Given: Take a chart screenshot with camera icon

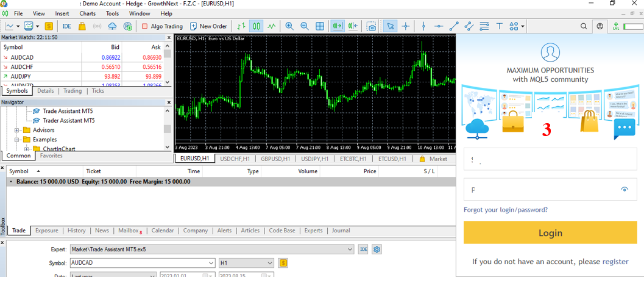Looking at the screenshot, I should pyautogui.click(x=371, y=26).
